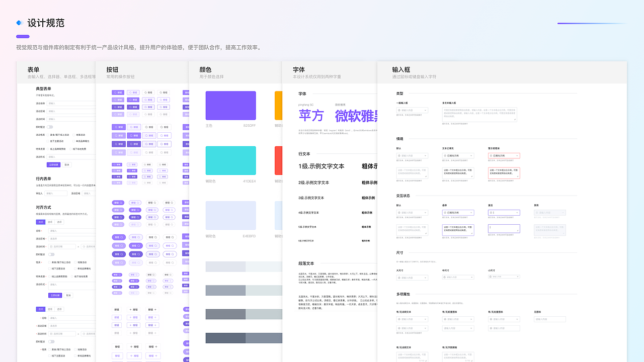Click the blue diamond icon beside 设计规范 title
644x362 pixels.
pos(19,22)
